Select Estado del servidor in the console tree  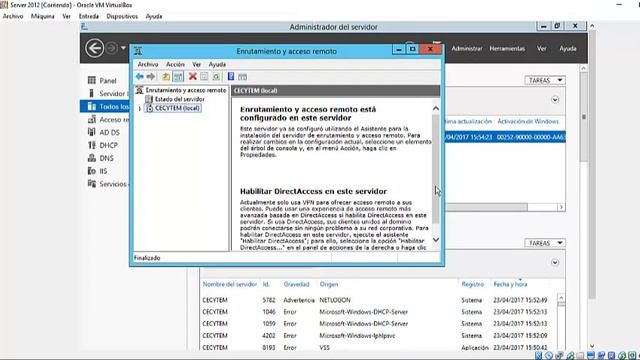click(x=180, y=99)
